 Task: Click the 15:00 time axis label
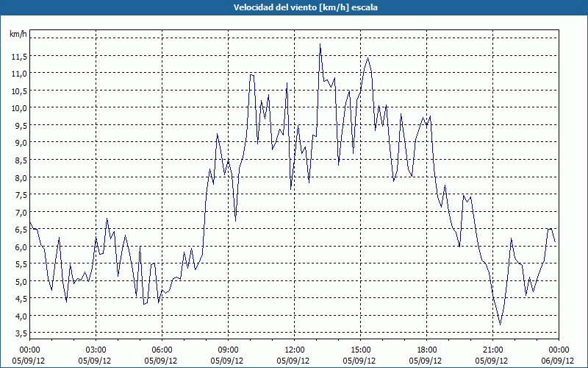(360, 350)
